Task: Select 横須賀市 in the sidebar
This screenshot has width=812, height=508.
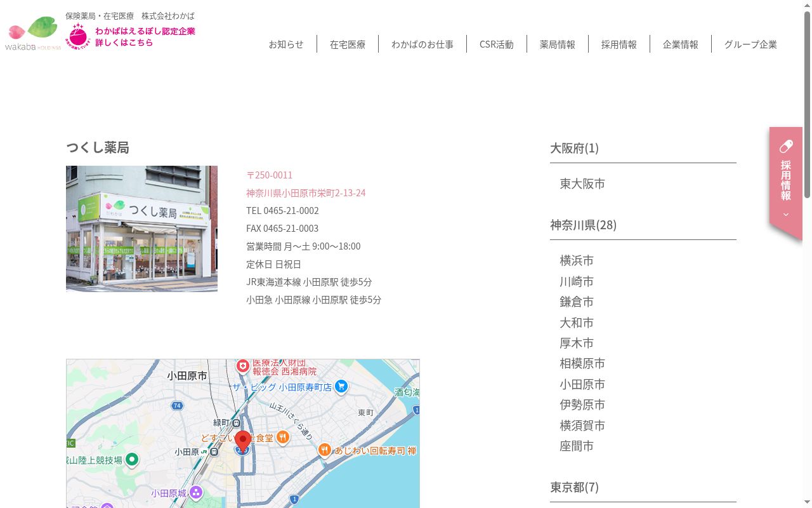Action: click(582, 425)
